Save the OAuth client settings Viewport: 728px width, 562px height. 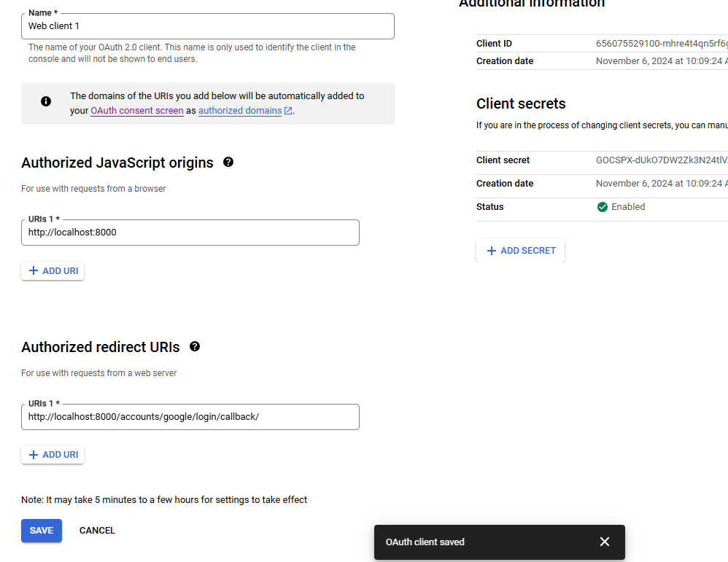(x=42, y=530)
